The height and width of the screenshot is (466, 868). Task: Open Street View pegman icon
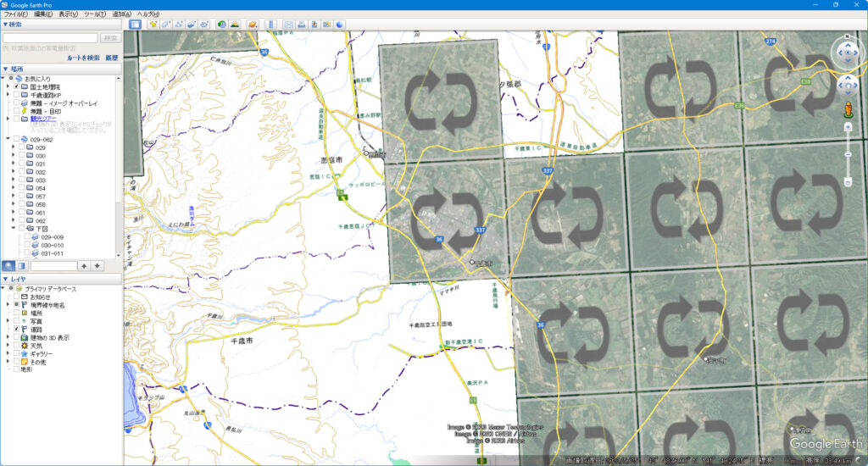847,110
